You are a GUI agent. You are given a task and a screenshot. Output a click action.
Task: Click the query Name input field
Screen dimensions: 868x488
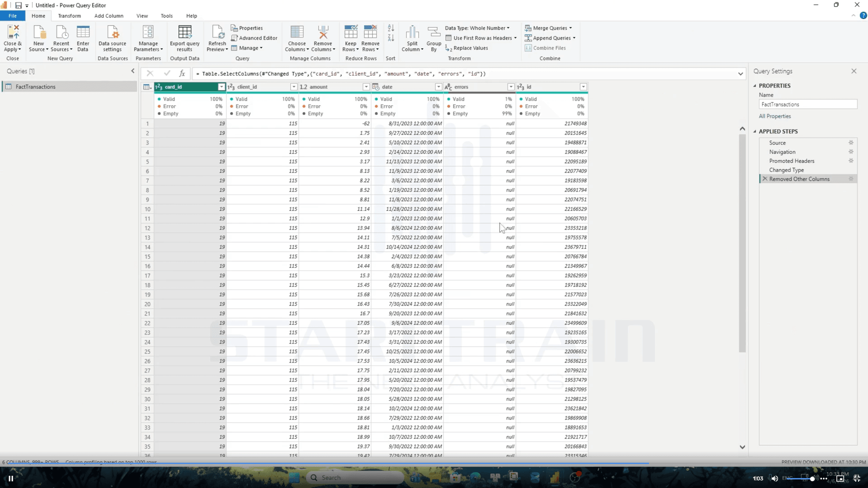point(808,104)
